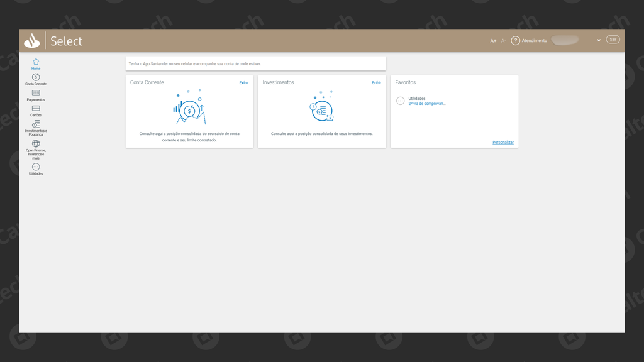The image size is (644, 362).
Task: Decrease font size with A- button
Action: click(x=503, y=41)
